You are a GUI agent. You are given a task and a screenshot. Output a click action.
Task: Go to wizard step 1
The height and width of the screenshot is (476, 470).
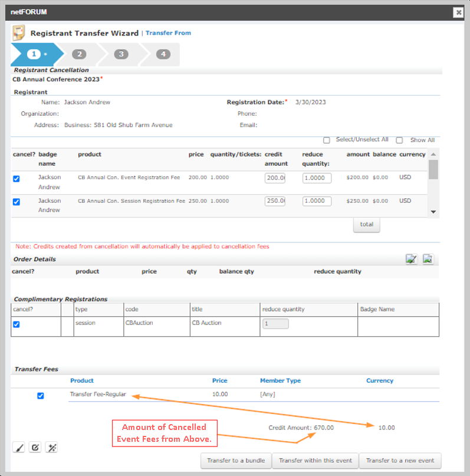tap(34, 54)
